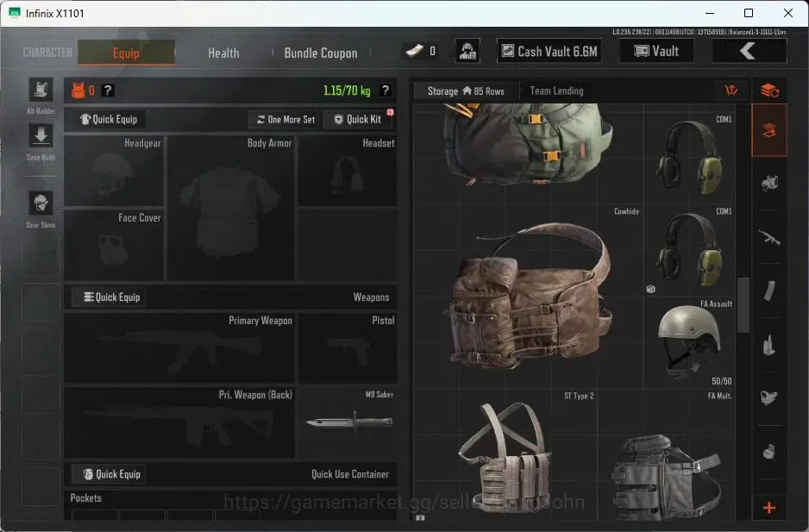The width and height of the screenshot is (809, 532).
Task: Open Cash Vault 6.6M
Action: pyautogui.click(x=549, y=51)
